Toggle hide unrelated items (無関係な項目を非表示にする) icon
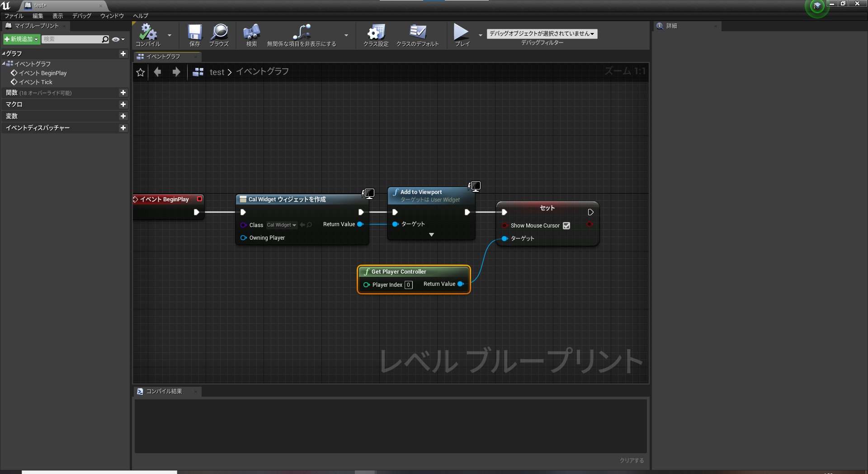 click(x=302, y=32)
